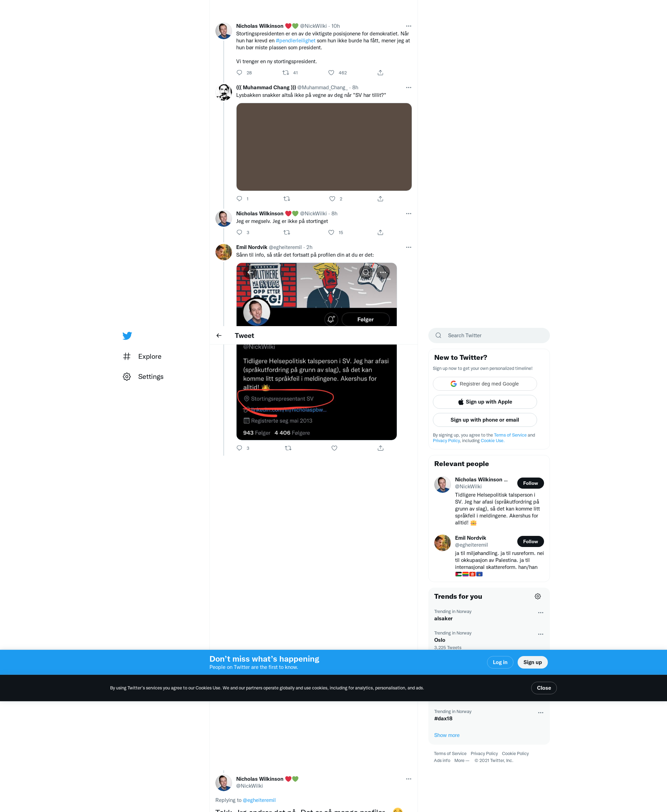The width and height of the screenshot is (667, 812).
Task: Share Muhammad Chang's tweet
Action: [380, 199]
